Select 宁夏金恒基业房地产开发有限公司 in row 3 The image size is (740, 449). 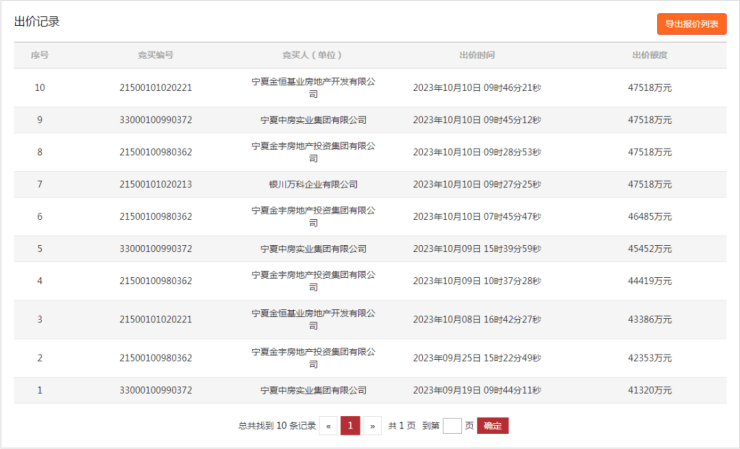[x=313, y=320]
